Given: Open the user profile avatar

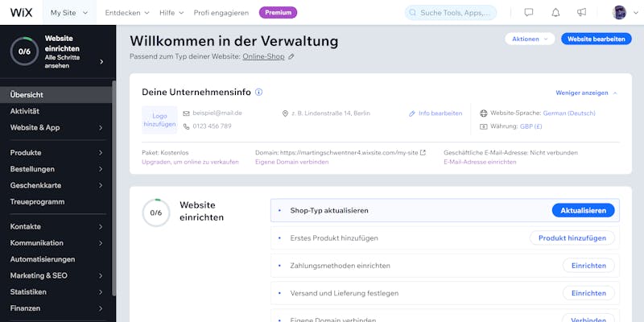Looking at the screenshot, I should point(619,12).
